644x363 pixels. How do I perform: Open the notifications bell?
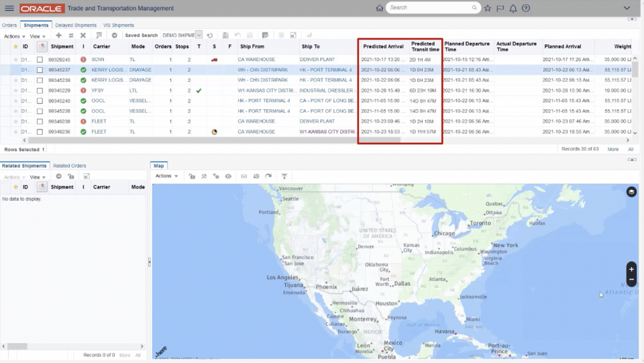(513, 8)
